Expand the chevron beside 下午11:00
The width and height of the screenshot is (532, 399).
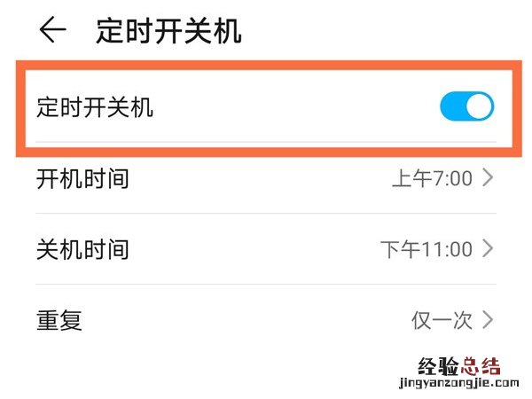tap(488, 249)
